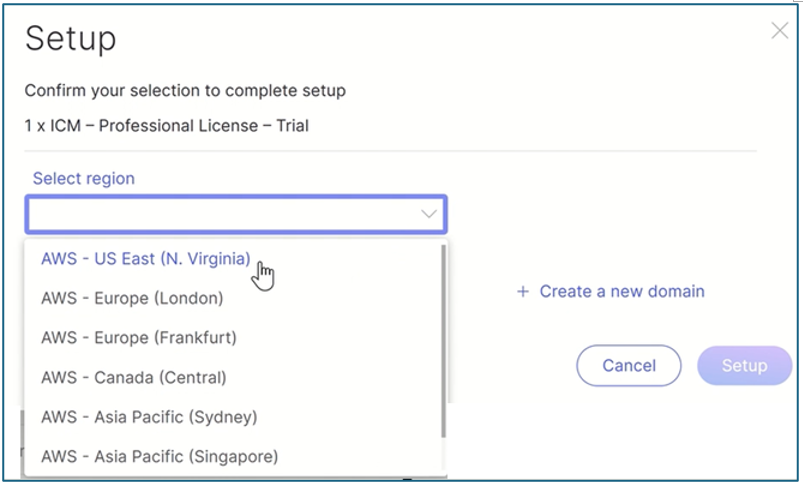Click the Setup button to confirm

744,366
